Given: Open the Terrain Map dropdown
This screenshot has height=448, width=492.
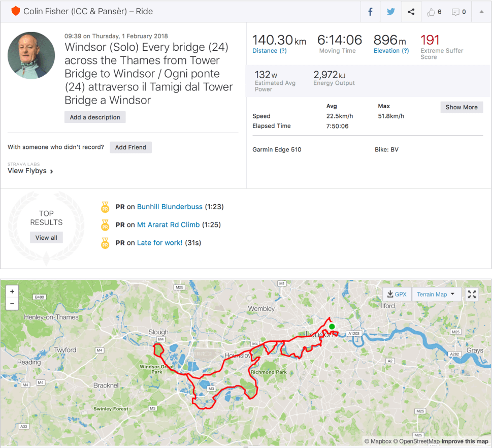Looking at the screenshot, I should click(436, 294).
